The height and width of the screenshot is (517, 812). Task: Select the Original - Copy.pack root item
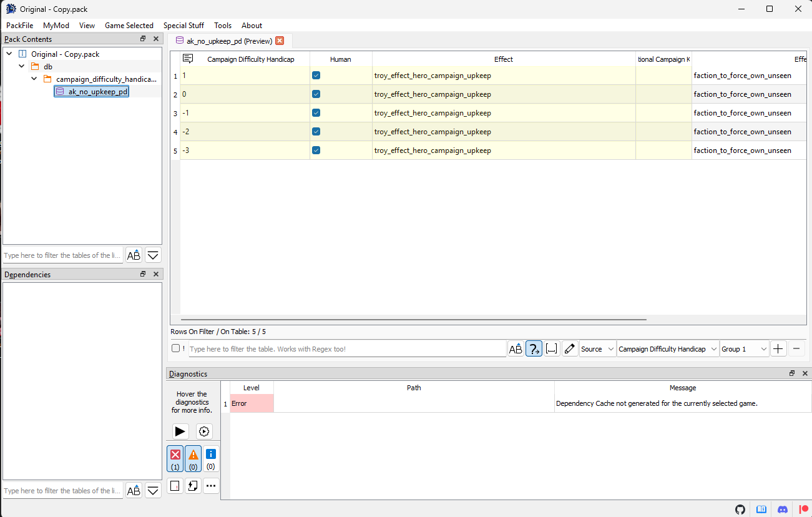tap(66, 54)
